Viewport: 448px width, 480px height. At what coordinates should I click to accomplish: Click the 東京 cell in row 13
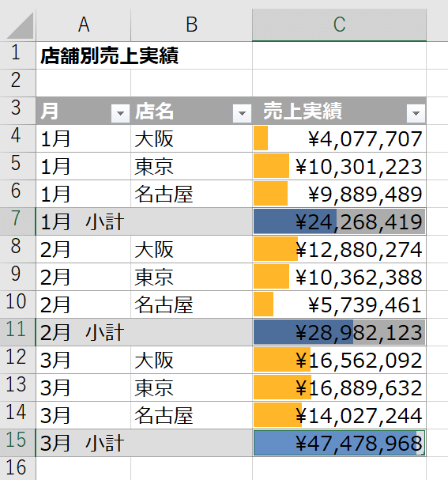click(x=192, y=387)
